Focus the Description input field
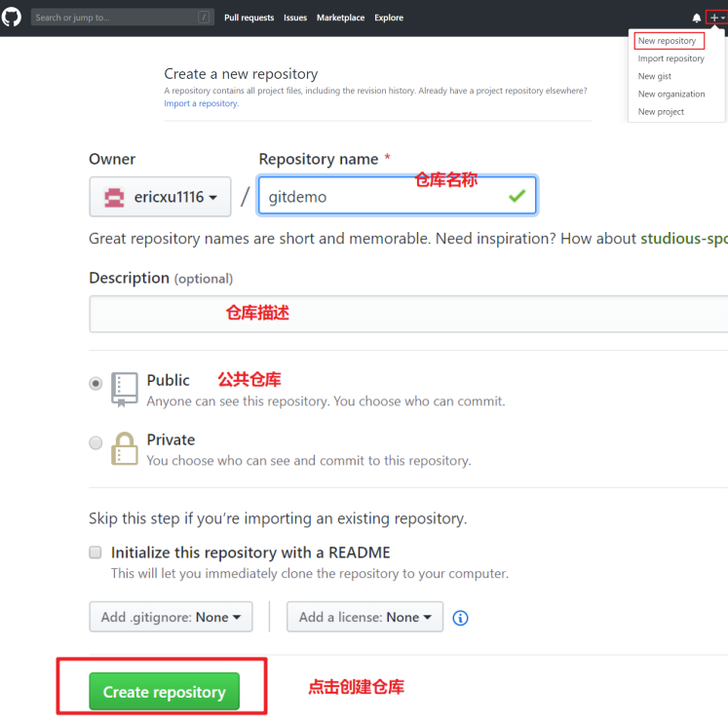The height and width of the screenshot is (723, 728). point(408,314)
